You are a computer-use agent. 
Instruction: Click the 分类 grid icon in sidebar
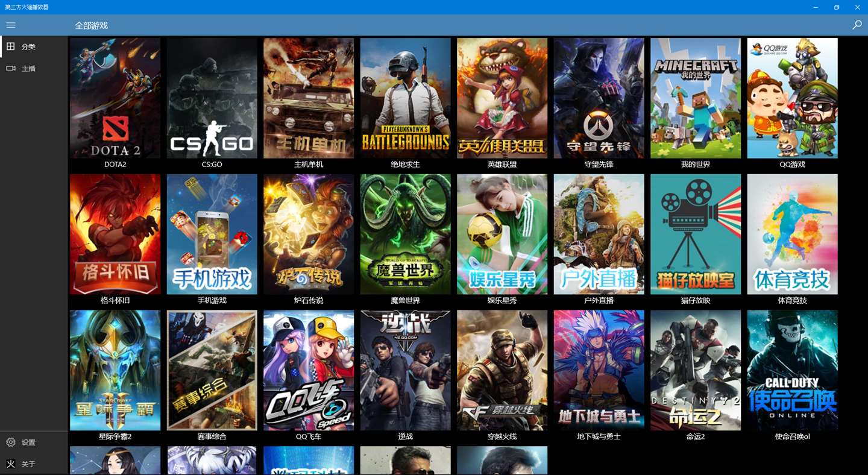point(11,46)
